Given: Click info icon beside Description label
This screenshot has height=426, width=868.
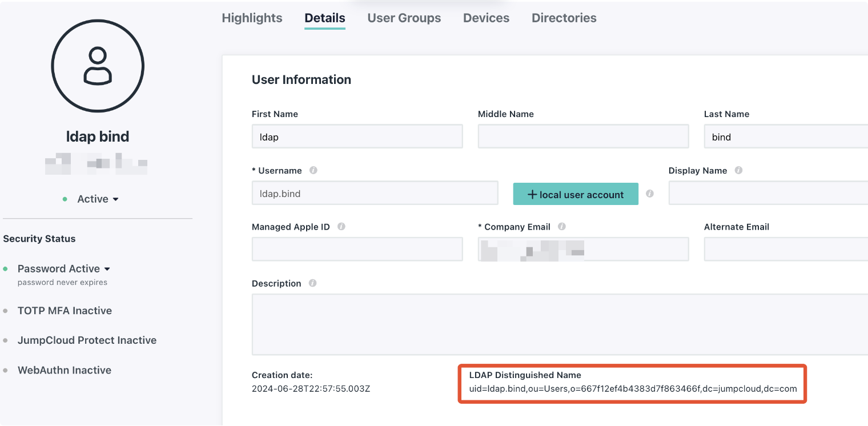Looking at the screenshot, I should click(x=312, y=283).
